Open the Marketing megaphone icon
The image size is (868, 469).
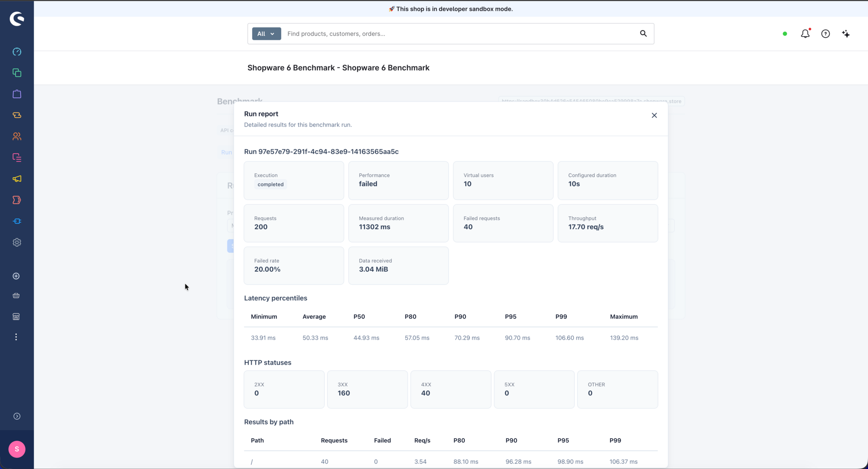pos(17,179)
